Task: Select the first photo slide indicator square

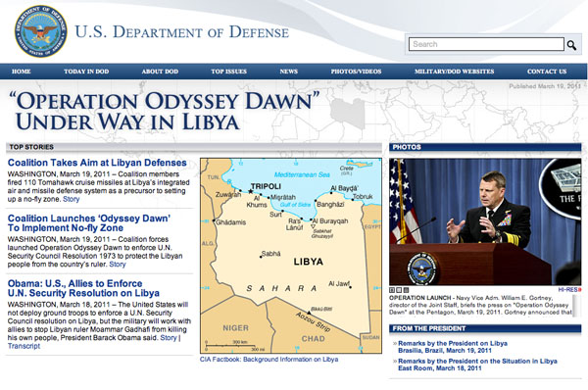Action: point(392,290)
